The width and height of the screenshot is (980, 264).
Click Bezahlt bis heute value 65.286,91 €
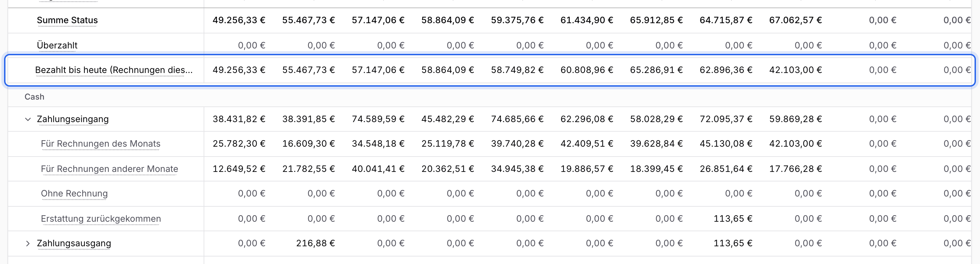pyautogui.click(x=656, y=70)
